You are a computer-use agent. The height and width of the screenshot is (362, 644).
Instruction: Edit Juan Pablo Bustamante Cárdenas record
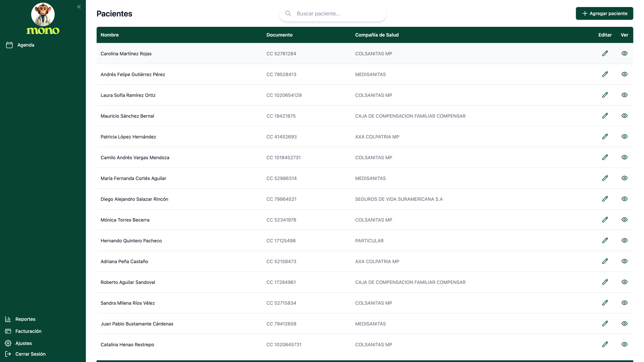(x=605, y=323)
